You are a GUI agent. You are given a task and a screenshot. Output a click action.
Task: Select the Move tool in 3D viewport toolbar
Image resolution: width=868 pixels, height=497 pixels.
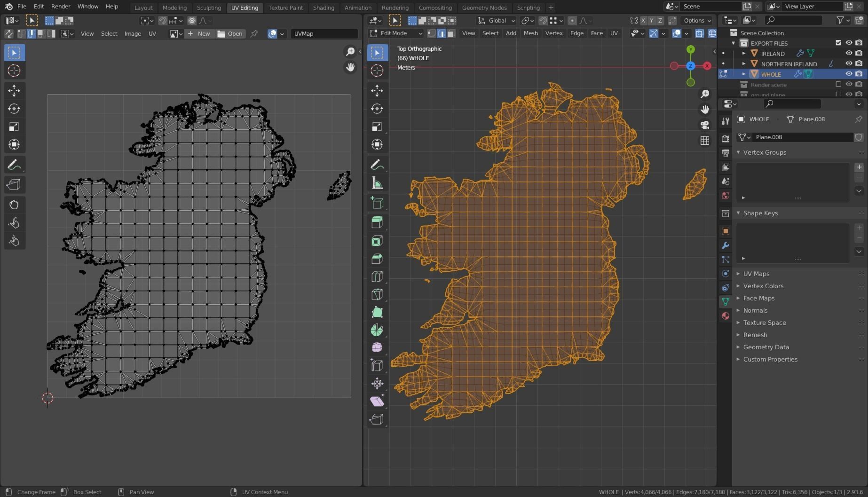tap(377, 90)
